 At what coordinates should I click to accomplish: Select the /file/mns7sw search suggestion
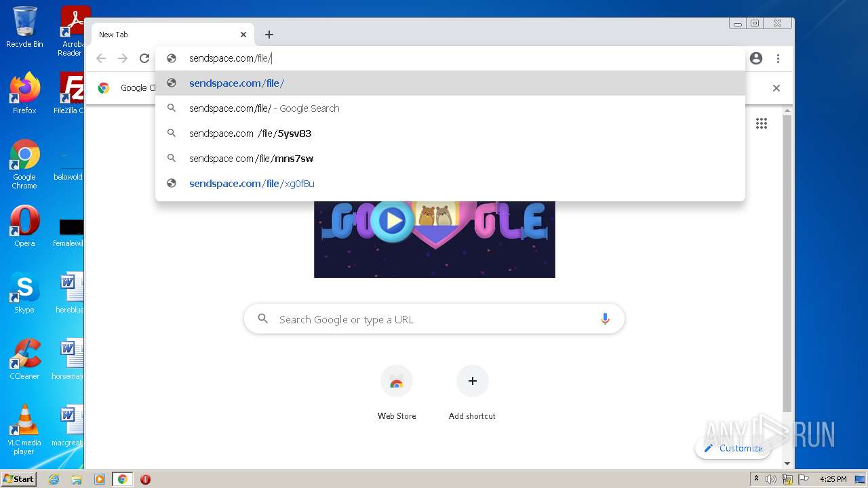[450, 159]
